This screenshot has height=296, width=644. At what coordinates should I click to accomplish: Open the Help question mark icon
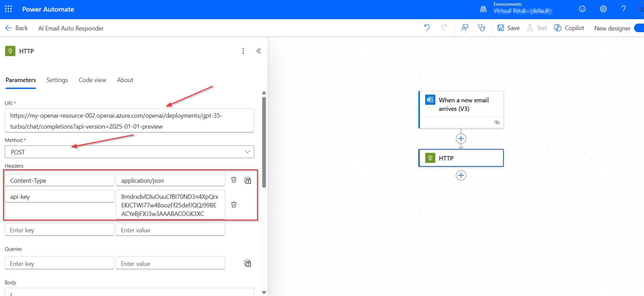(x=624, y=9)
